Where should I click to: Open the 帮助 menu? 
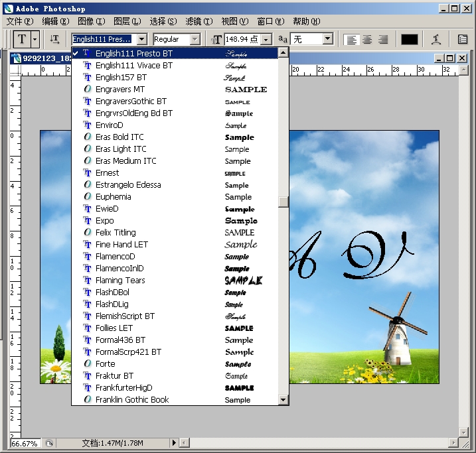pyautogui.click(x=306, y=21)
